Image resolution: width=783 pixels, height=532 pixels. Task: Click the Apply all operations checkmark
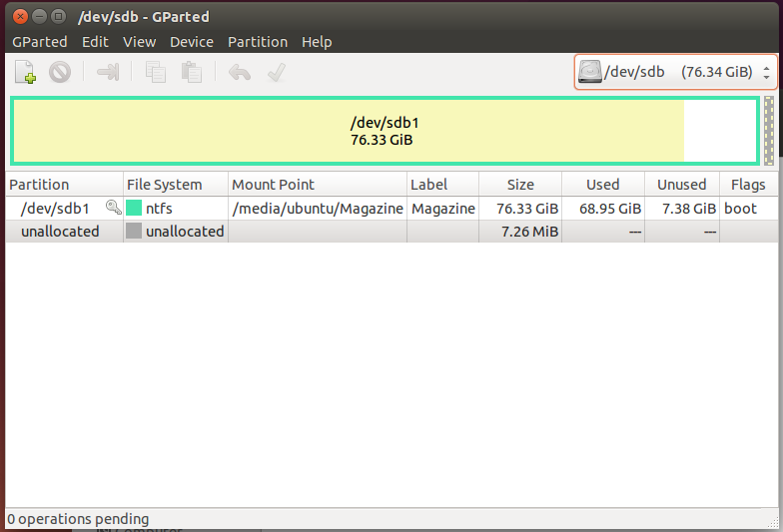coord(276,72)
